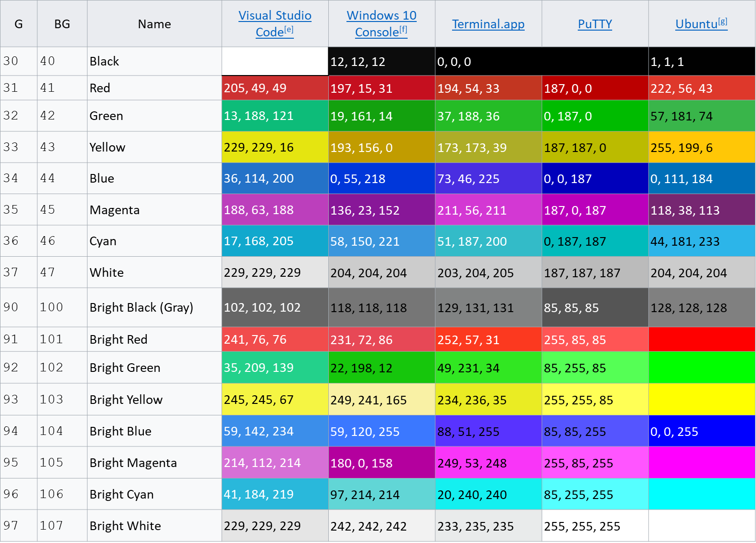756x543 pixels.
Task: Select the VS Code Bright Magenta swatch 214, 112, 214
Action: click(275, 463)
